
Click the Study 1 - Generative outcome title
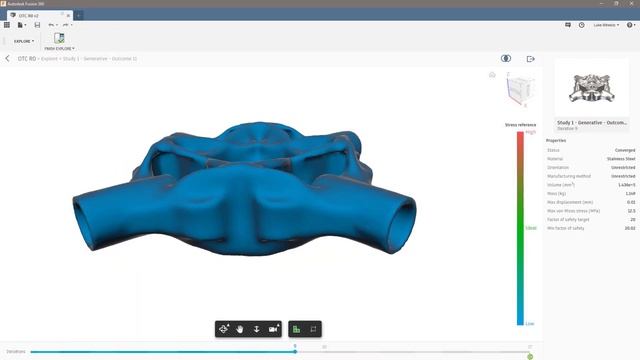pyautogui.click(x=591, y=122)
